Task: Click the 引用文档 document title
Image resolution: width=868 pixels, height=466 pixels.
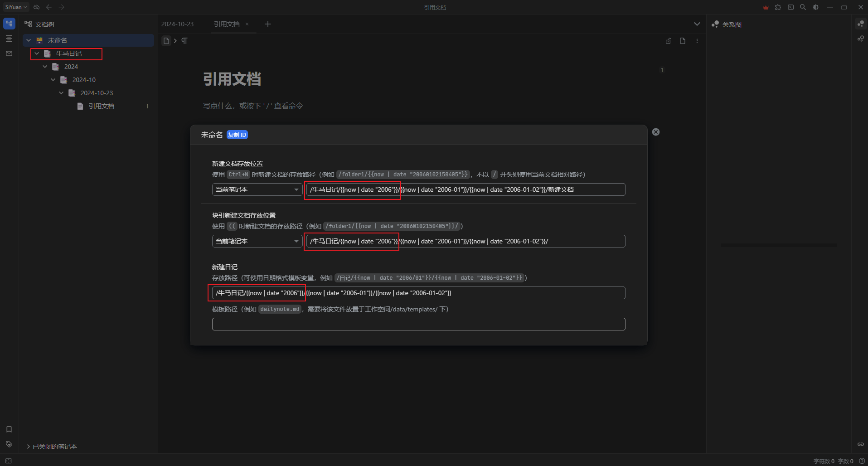Action: 232,79
